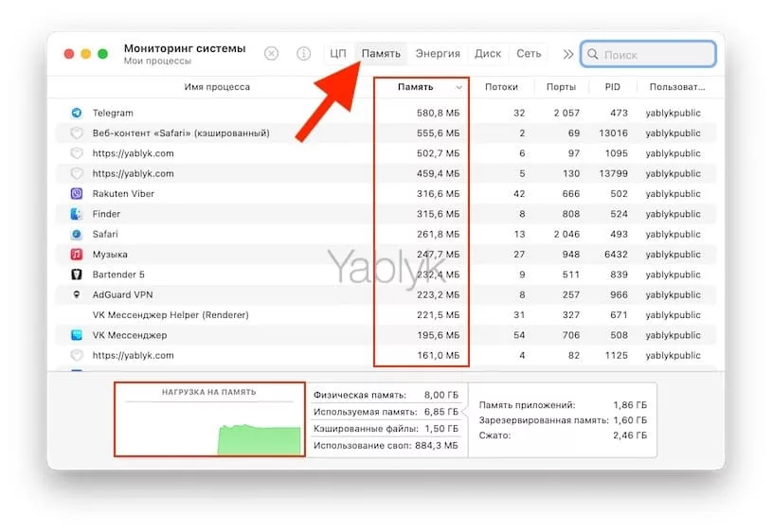
Task: Click the Telegram app icon in process list
Action: (x=77, y=114)
